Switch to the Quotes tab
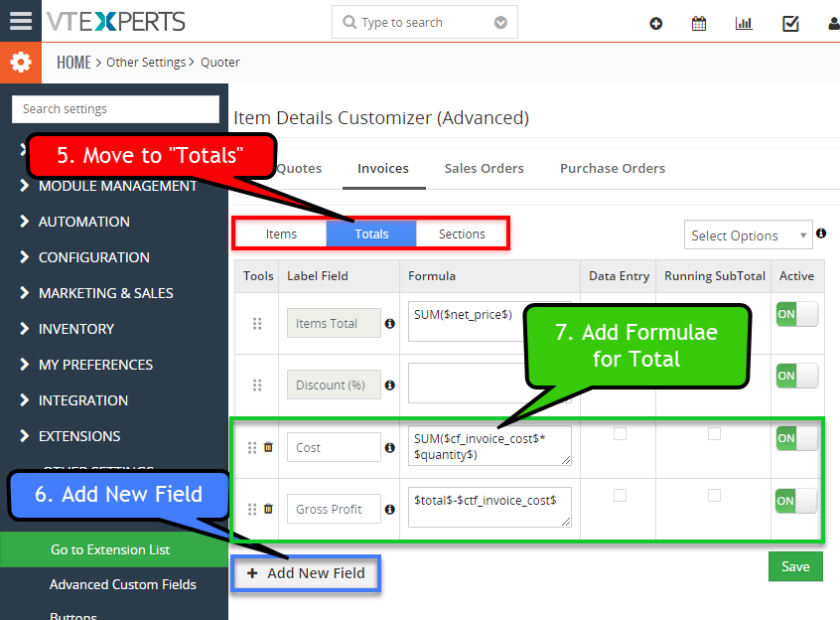 [299, 168]
